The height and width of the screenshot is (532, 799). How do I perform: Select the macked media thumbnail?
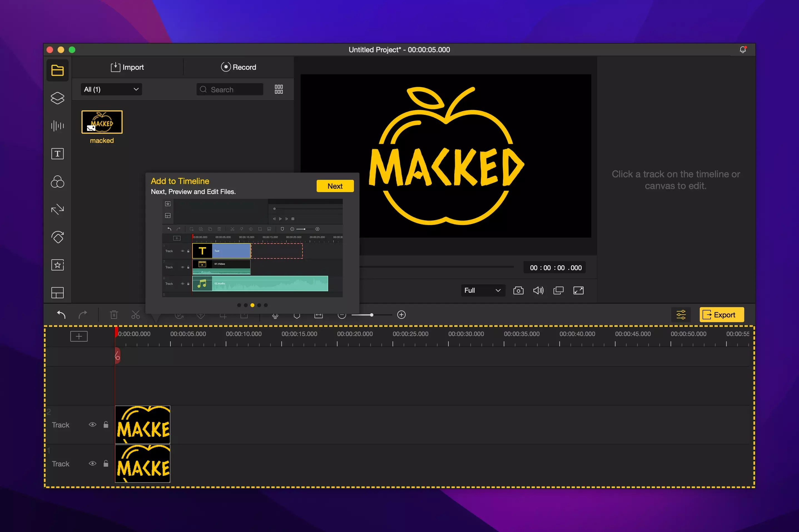[x=102, y=122]
